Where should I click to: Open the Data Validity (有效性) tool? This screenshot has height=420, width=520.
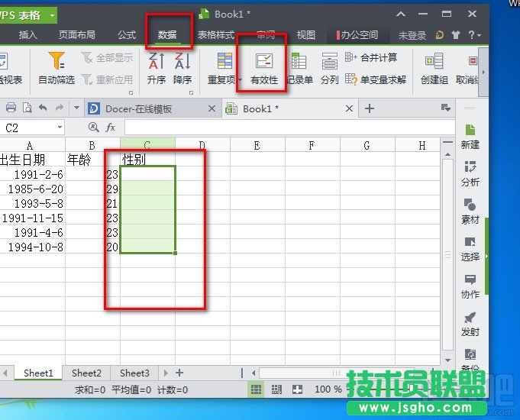(264, 68)
